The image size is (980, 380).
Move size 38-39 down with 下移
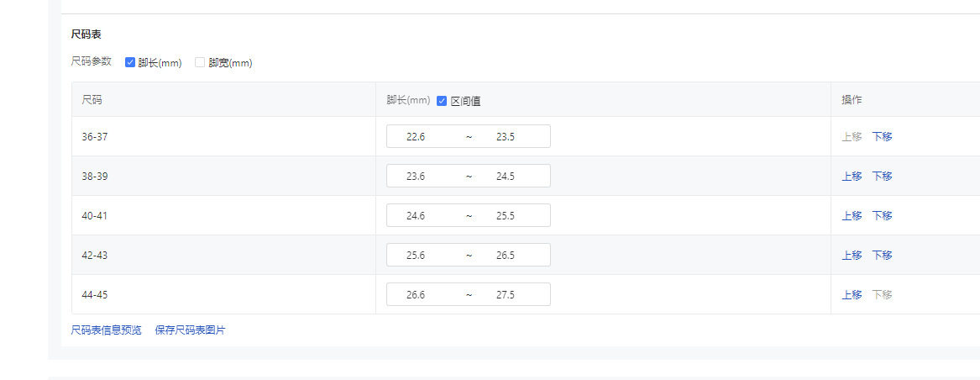point(882,176)
